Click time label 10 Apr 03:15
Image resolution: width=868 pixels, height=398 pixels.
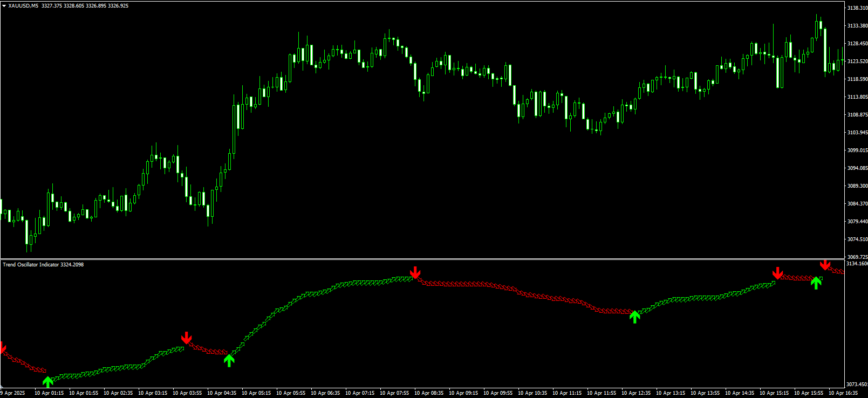[x=153, y=393]
